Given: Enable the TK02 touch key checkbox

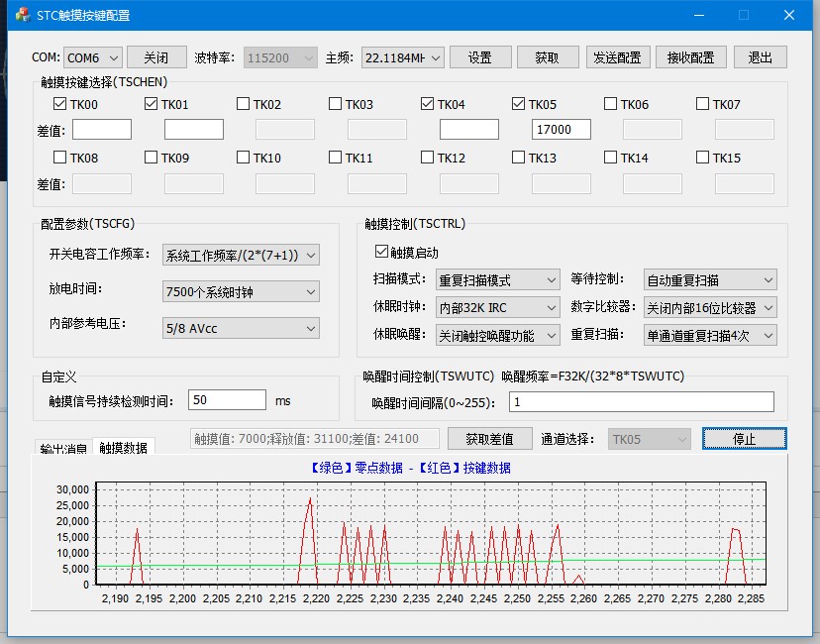Looking at the screenshot, I should pos(244,104).
